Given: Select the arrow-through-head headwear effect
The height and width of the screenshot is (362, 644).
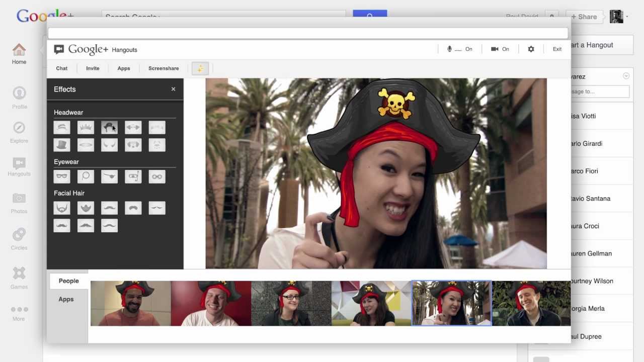Looking at the screenshot, I should [133, 128].
